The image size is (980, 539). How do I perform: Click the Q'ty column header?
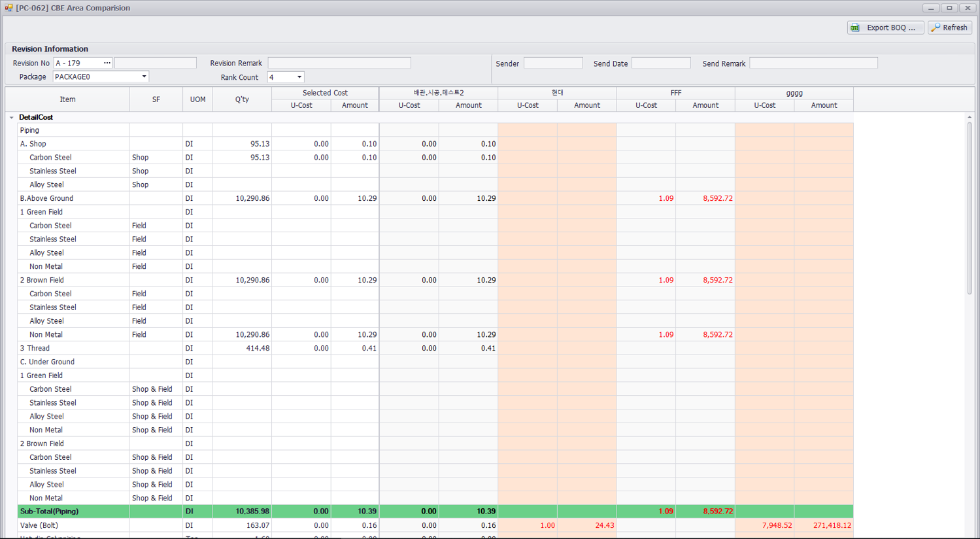coord(242,99)
